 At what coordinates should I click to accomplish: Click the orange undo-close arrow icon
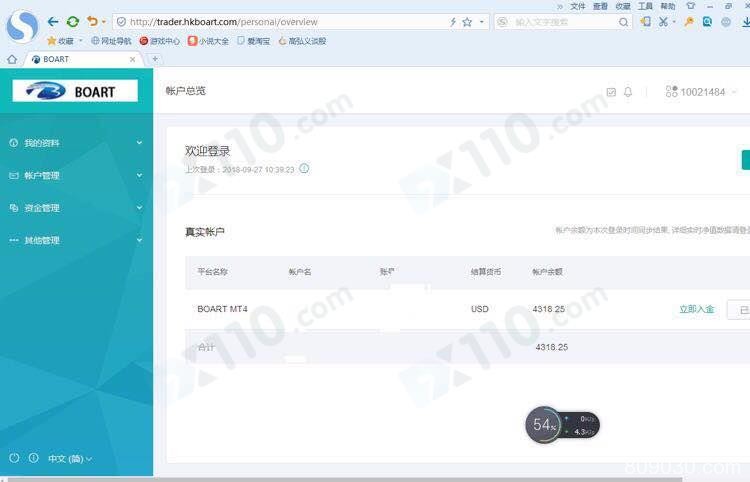[x=92, y=22]
